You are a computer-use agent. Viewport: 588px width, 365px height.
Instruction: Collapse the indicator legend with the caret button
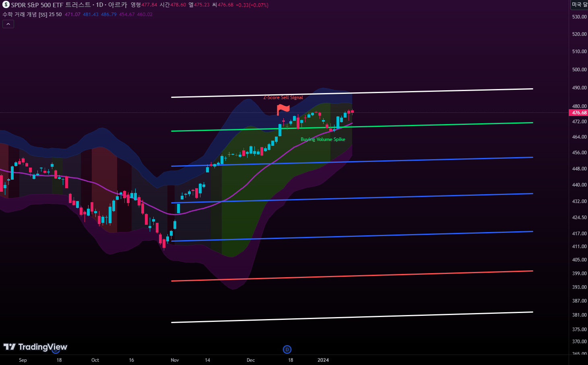pyautogui.click(x=8, y=24)
